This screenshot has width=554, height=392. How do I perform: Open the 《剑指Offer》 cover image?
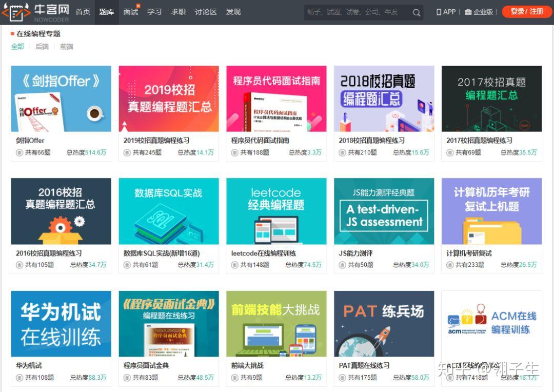(61, 99)
